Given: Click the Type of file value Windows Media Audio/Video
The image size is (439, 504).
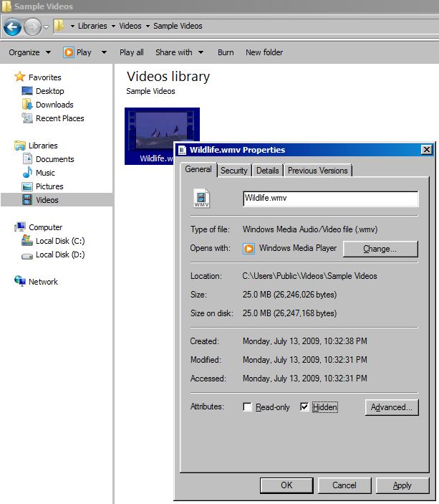Looking at the screenshot, I should (x=310, y=229).
